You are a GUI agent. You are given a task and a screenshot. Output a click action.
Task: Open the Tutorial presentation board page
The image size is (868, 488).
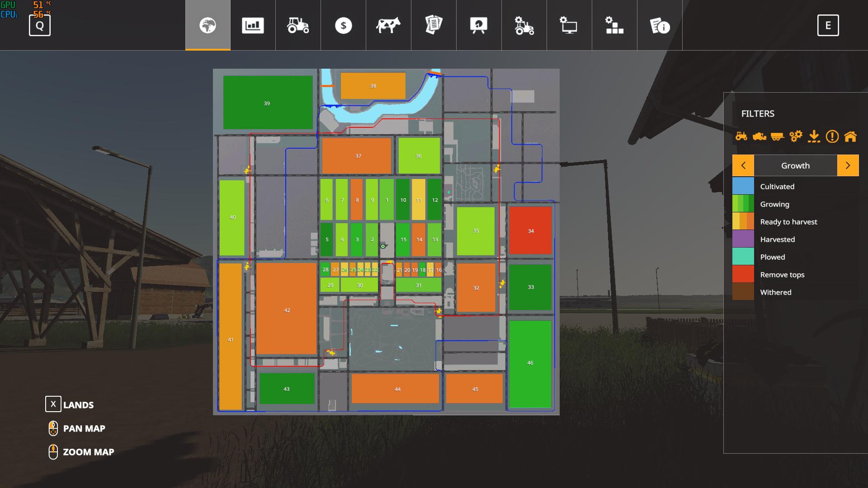point(479,25)
